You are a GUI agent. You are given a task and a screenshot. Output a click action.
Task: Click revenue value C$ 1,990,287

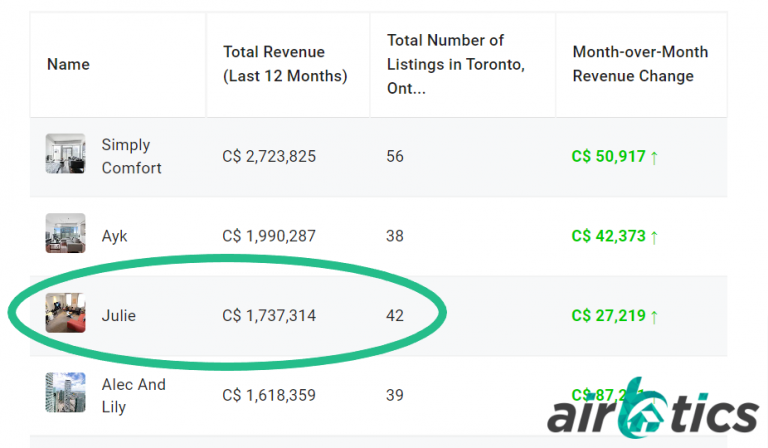tap(269, 236)
